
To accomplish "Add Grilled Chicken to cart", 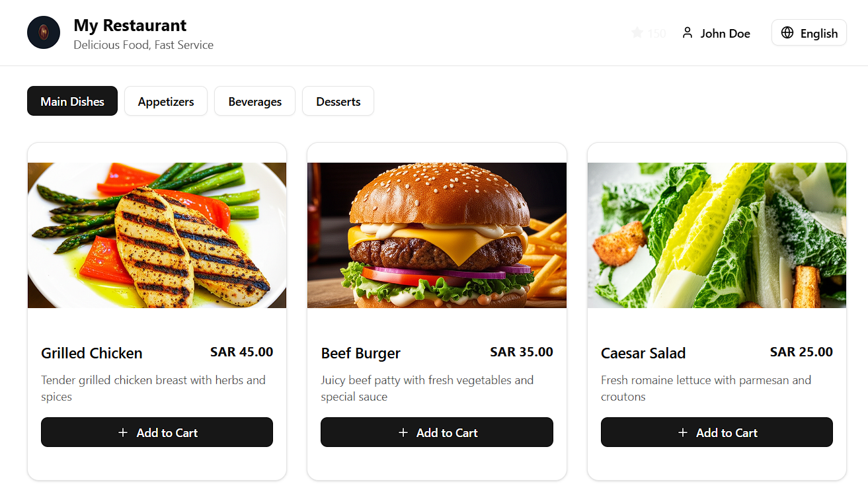I will pyautogui.click(x=157, y=432).
